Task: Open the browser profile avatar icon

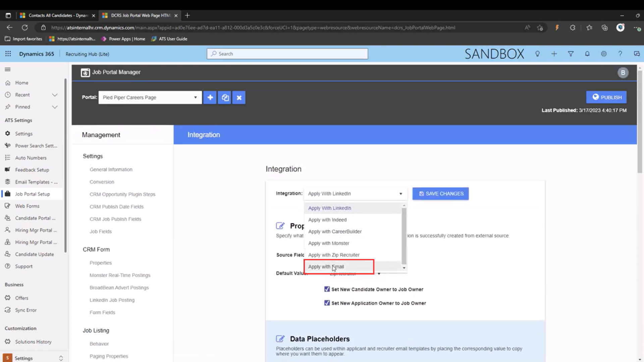Action: coord(621,27)
